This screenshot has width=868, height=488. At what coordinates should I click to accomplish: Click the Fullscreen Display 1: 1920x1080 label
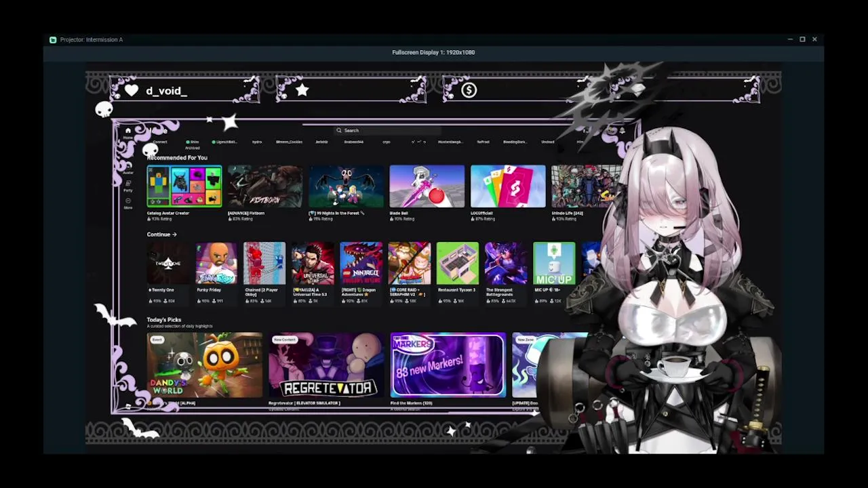(x=433, y=52)
